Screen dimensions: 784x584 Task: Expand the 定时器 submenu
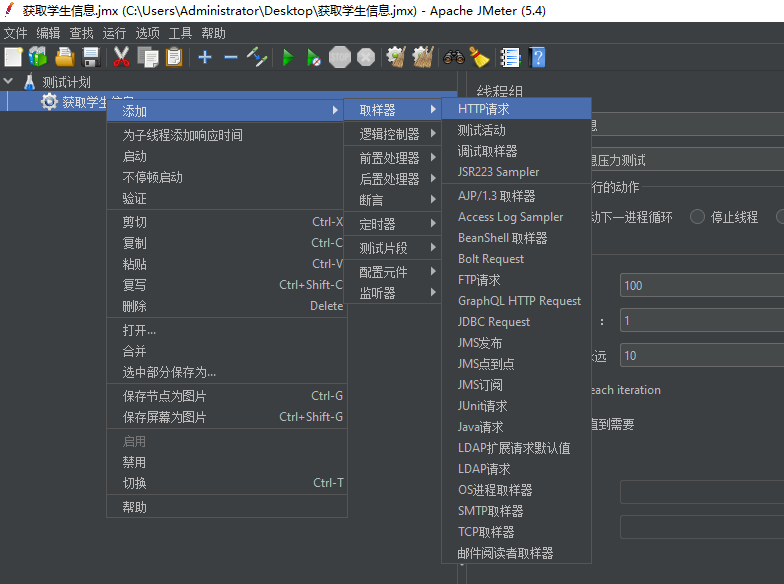[x=392, y=224]
